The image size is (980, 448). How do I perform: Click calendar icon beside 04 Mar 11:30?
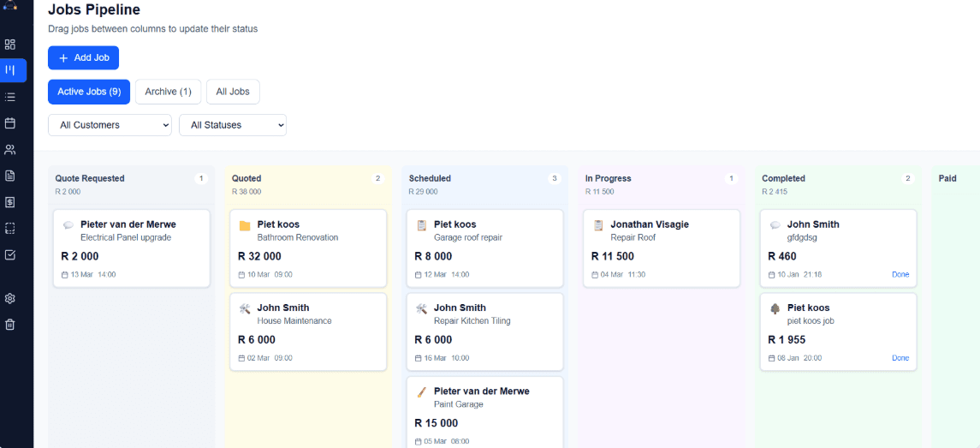point(594,275)
